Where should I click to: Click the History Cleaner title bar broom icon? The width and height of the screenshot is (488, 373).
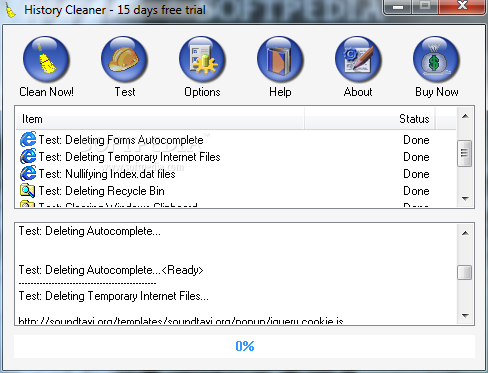(10, 9)
